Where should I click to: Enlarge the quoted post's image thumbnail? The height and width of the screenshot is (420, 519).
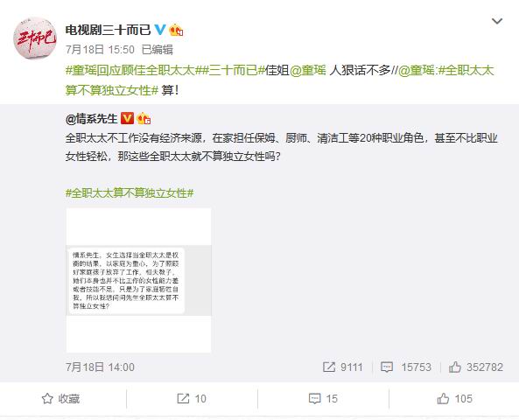click(x=138, y=280)
